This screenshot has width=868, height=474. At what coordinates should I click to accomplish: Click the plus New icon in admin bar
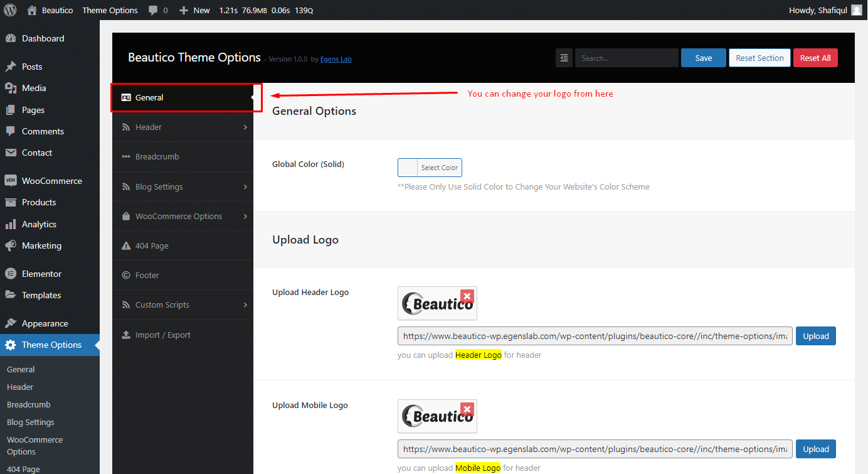point(184,10)
